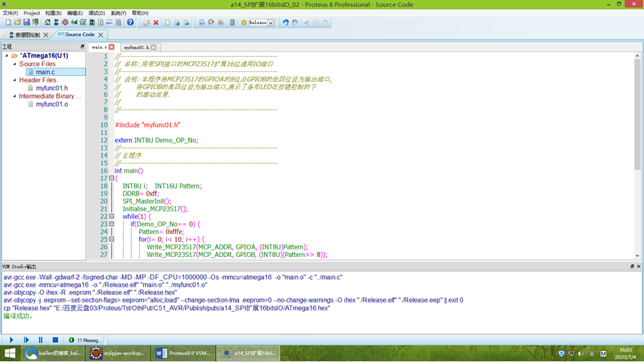This screenshot has width=644, height=362.
Task: Create a new project using toolbar icon
Action: 8,23
